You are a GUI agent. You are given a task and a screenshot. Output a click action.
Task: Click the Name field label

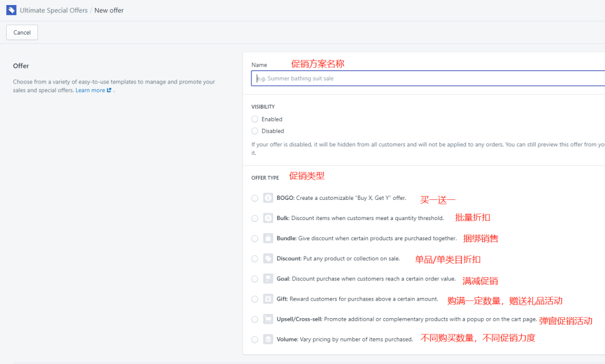259,65
